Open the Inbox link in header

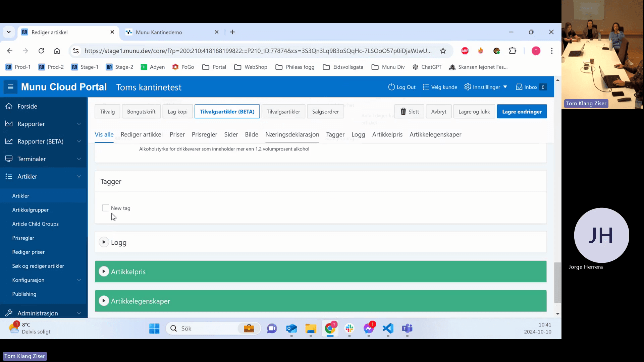(x=531, y=87)
